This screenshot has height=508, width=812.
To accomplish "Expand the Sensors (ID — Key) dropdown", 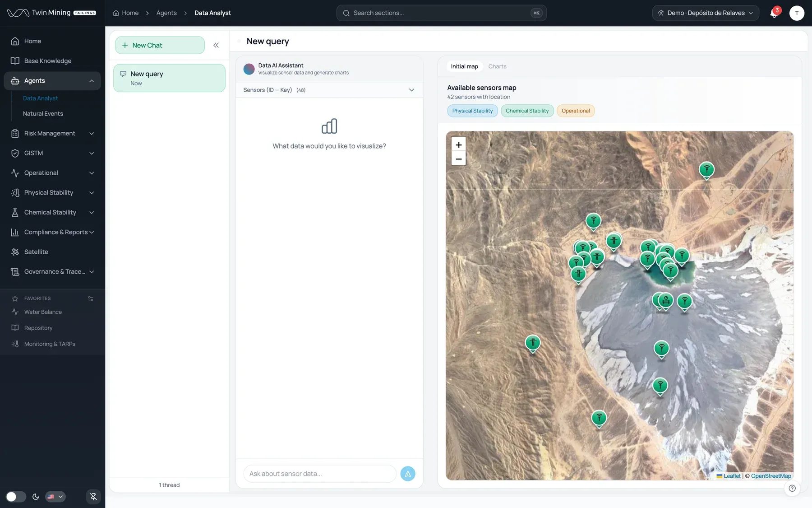I will 329,90.
